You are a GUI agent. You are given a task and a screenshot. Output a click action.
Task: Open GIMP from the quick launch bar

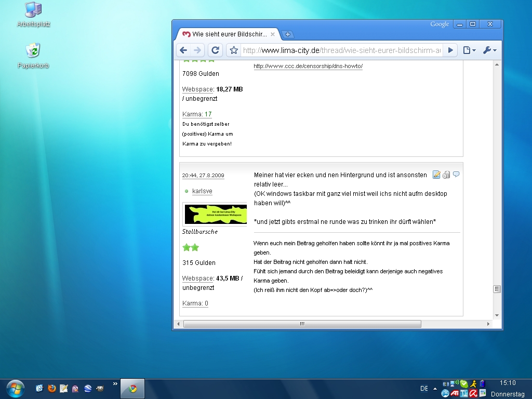tap(100, 388)
